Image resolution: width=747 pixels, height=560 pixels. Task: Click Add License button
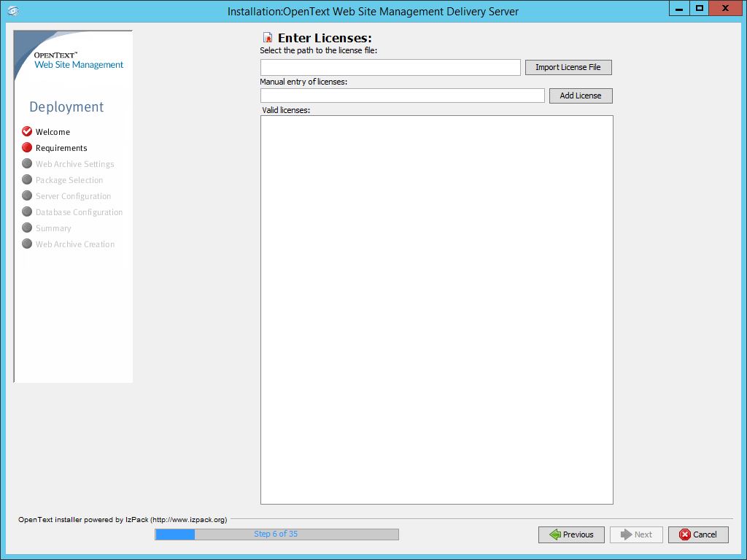pyautogui.click(x=581, y=96)
